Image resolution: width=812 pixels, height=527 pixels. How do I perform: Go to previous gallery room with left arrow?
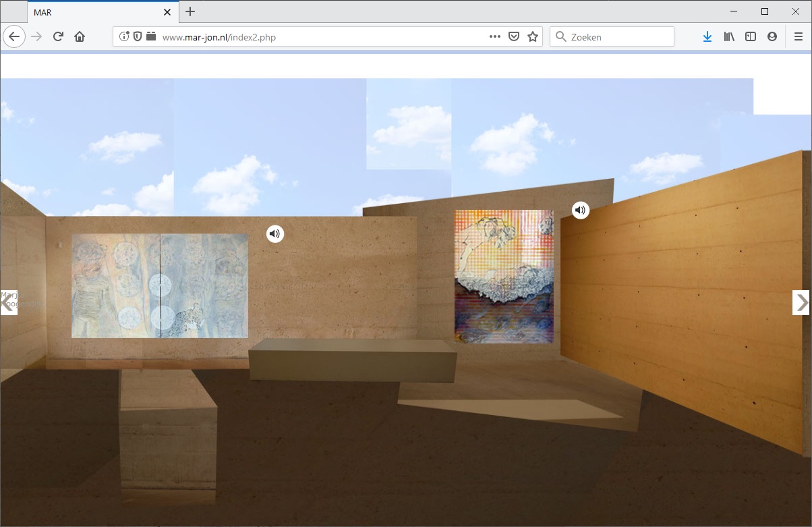pos(8,303)
